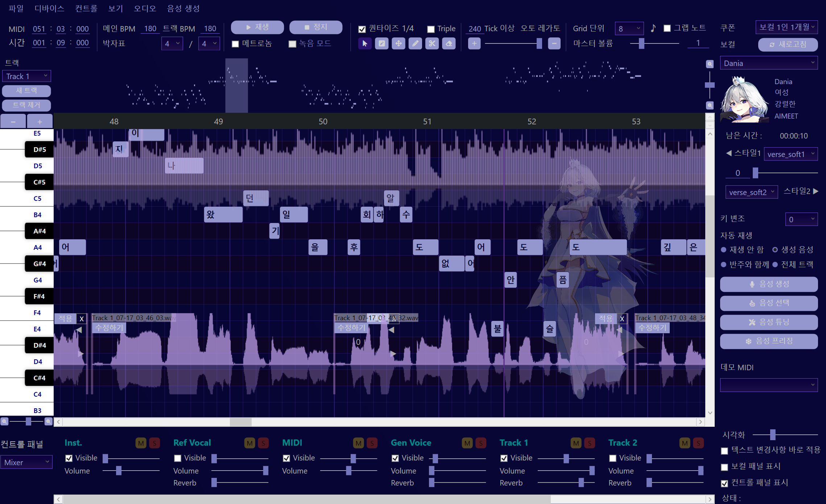This screenshot has width=826, height=504.
Task: Toggle 컨트롤 패널 표시 checkbox
Action: [x=724, y=483]
